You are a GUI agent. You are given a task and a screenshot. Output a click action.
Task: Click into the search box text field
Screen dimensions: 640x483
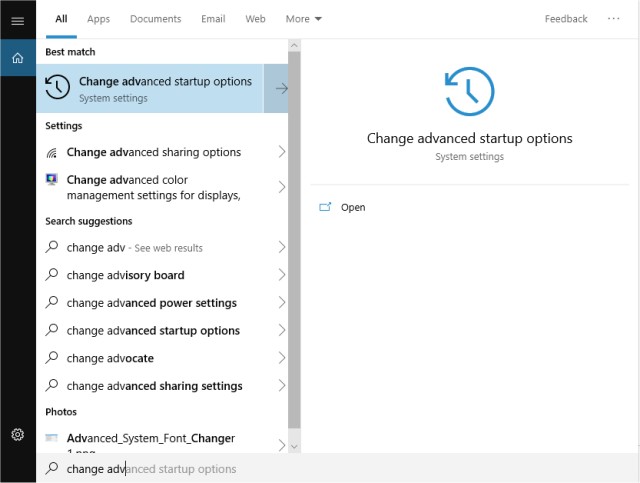coord(338,468)
